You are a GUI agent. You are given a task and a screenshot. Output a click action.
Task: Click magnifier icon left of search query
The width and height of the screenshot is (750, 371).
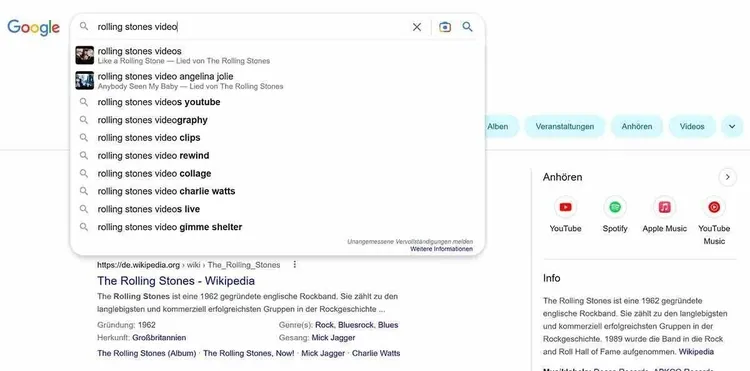[84, 26]
